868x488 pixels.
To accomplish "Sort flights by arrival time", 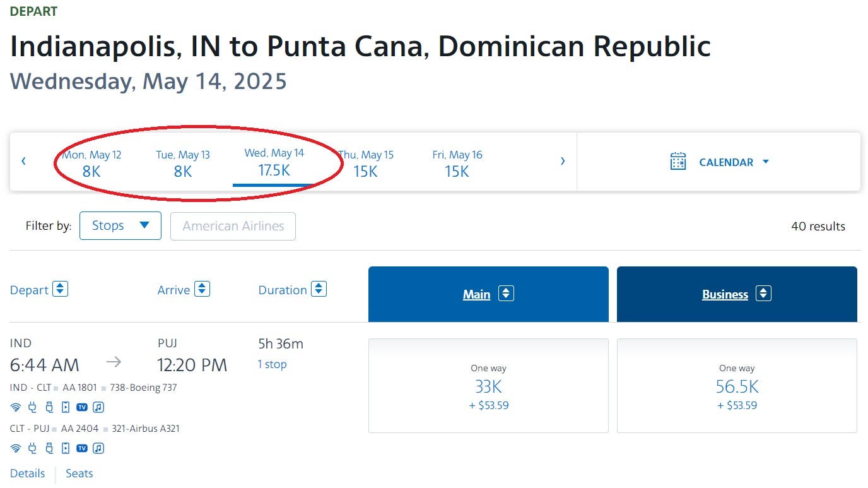I will coord(202,289).
